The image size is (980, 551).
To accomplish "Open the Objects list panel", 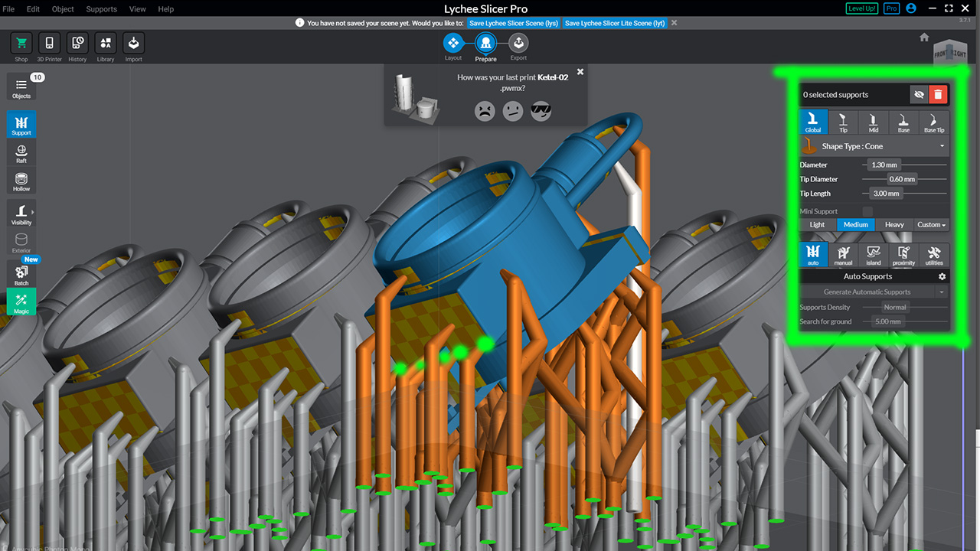I will 21,87.
